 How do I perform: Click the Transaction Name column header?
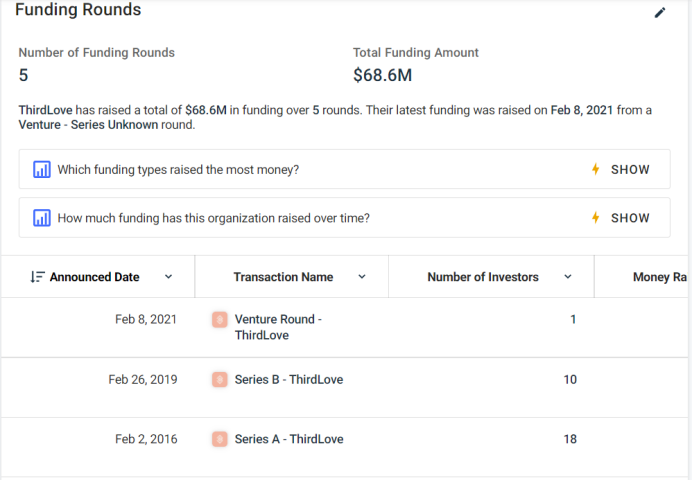click(x=283, y=277)
